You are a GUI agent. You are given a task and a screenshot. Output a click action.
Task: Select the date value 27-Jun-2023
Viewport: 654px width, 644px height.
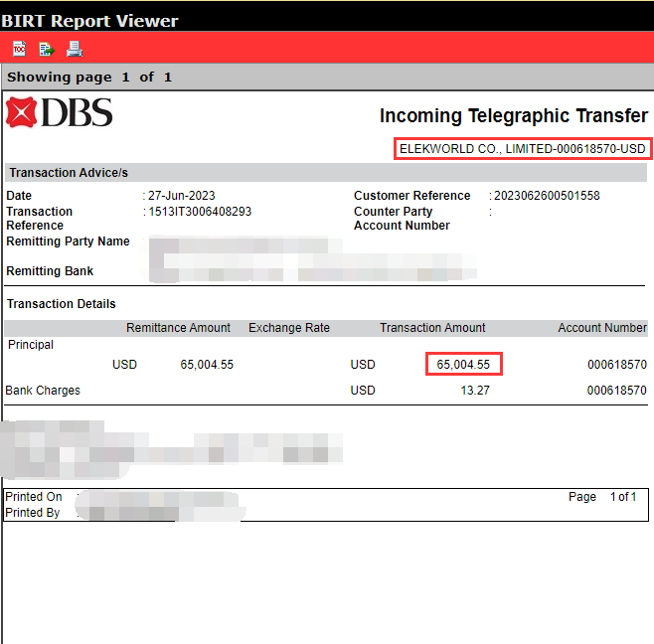[x=182, y=196]
